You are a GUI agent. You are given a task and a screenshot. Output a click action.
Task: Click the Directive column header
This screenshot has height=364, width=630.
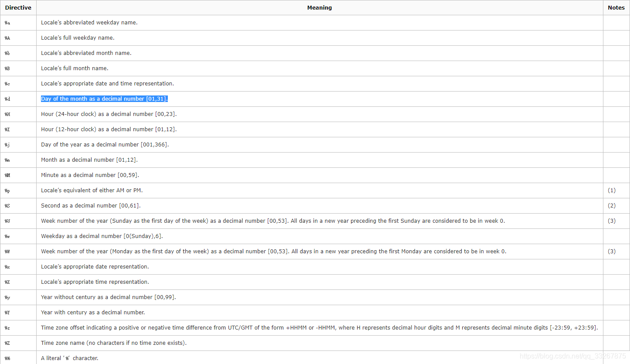pos(18,8)
